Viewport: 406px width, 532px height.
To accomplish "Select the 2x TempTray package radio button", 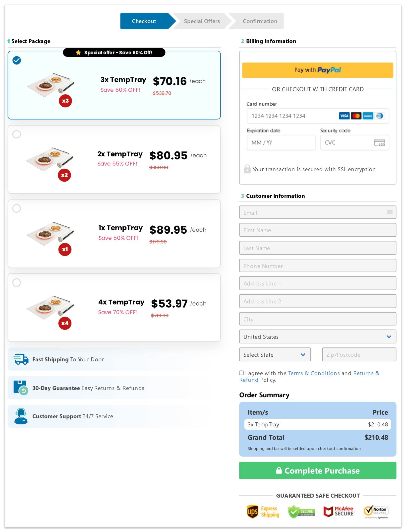I will (x=17, y=134).
